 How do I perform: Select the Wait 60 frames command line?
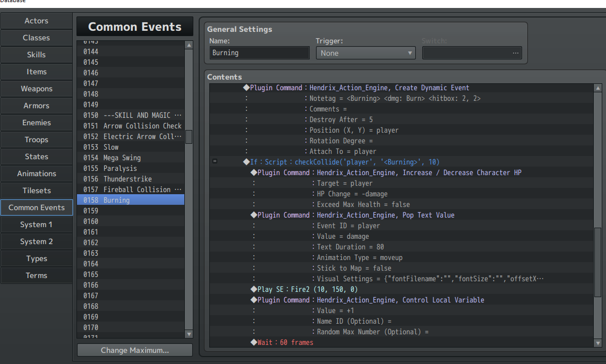coord(401,342)
